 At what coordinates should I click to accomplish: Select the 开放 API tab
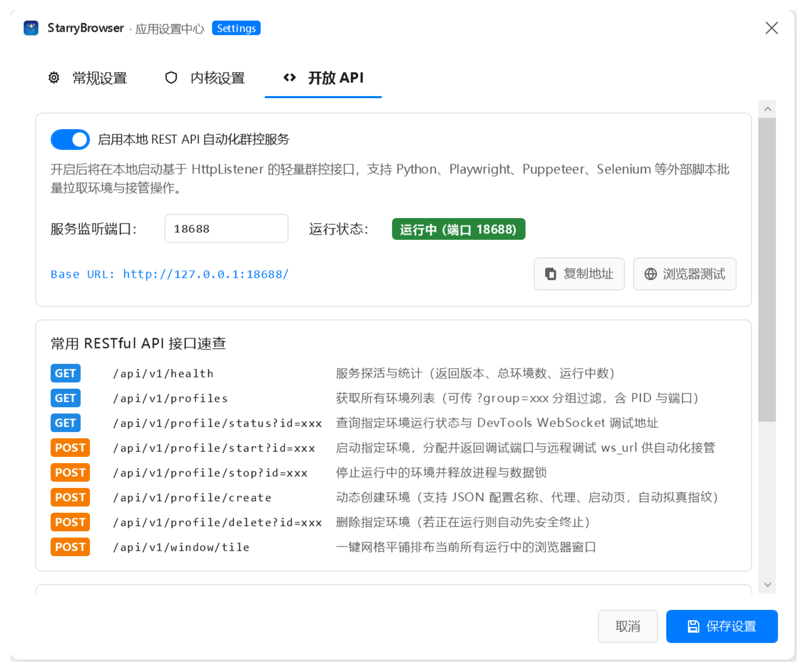323,78
